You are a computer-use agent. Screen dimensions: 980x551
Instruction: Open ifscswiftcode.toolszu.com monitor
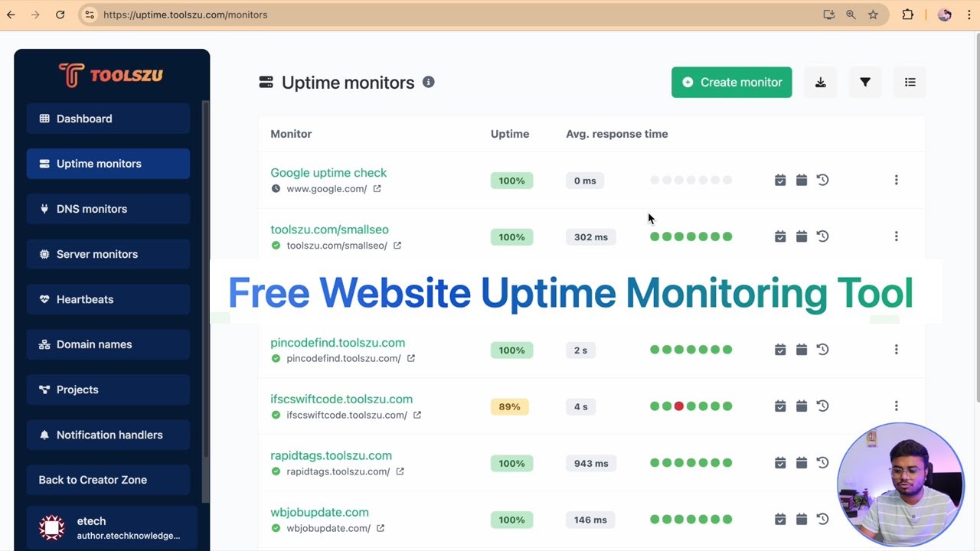coord(341,399)
